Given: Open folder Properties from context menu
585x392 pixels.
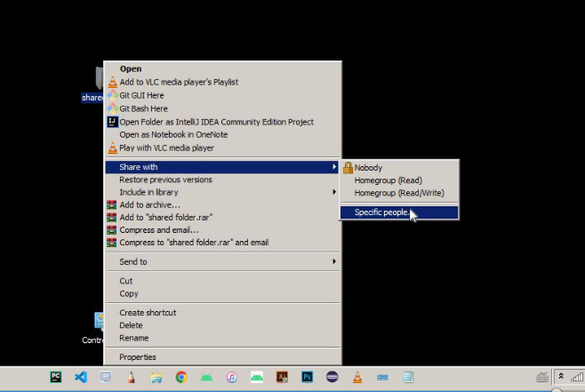Looking at the screenshot, I should click(x=138, y=357).
